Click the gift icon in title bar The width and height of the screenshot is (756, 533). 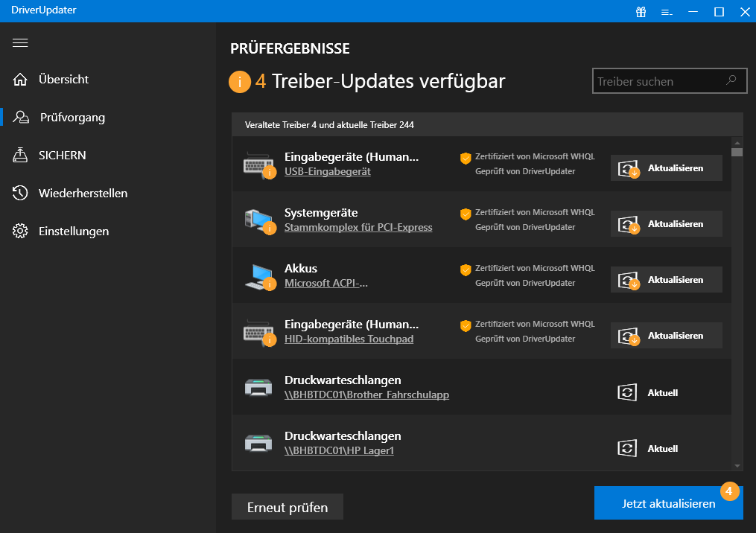tap(641, 12)
